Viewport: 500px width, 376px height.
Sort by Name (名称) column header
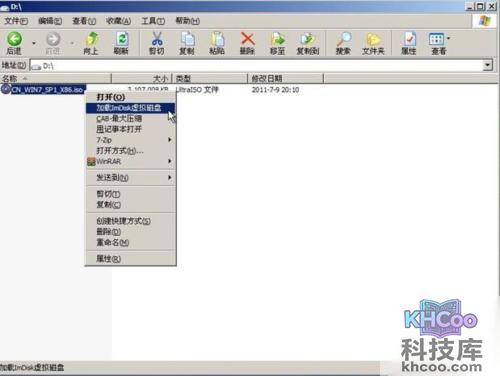55,78
